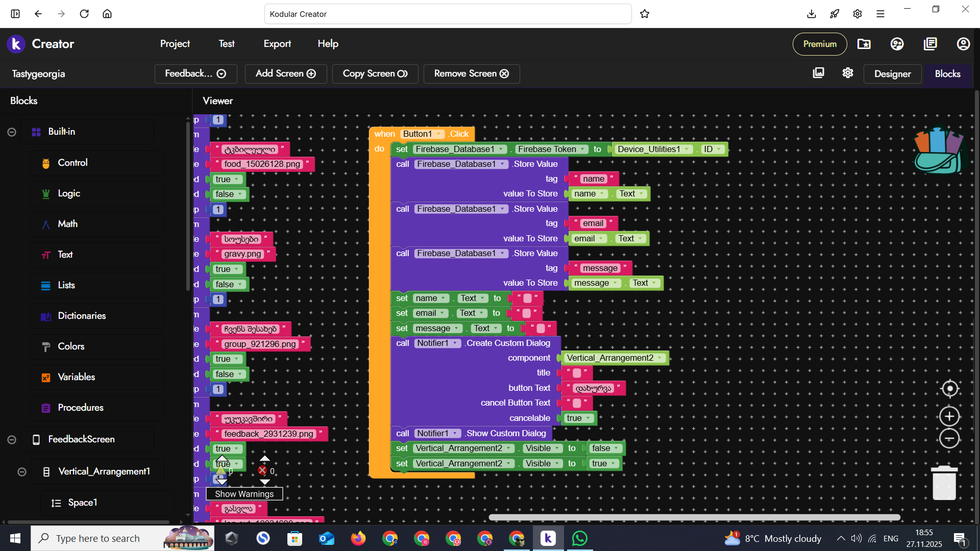Collapse the Vertical_Arrangement1 tree node

[x=22, y=472]
